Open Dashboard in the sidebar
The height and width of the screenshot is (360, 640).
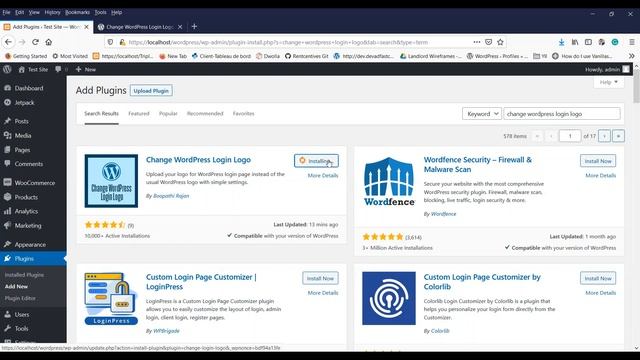pos(29,88)
